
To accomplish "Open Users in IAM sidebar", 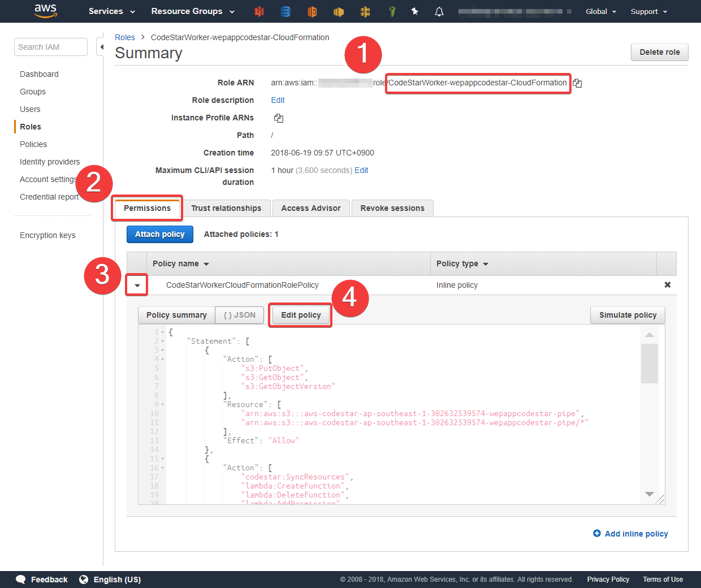I will (30, 109).
